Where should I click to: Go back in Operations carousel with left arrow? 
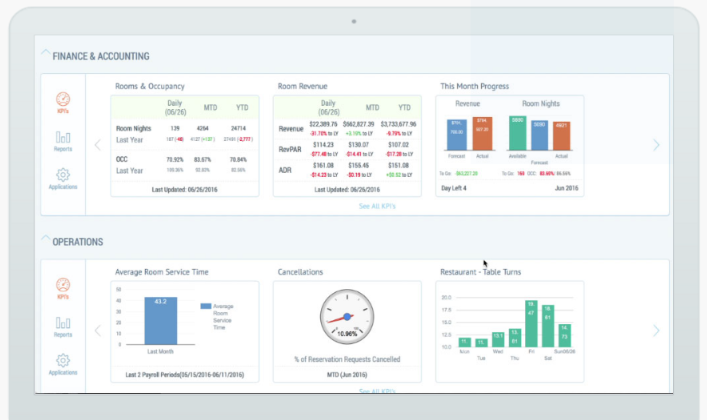tap(97, 331)
